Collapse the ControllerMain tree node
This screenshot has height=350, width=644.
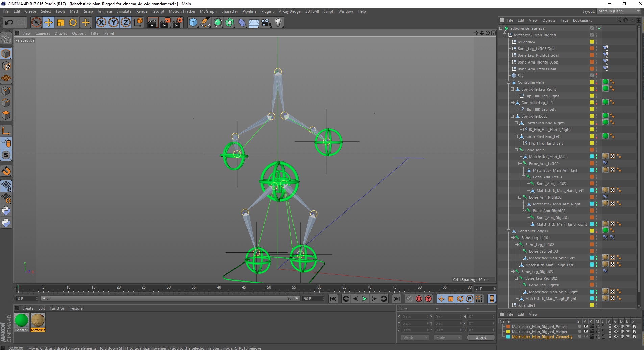(x=508, y=82)
